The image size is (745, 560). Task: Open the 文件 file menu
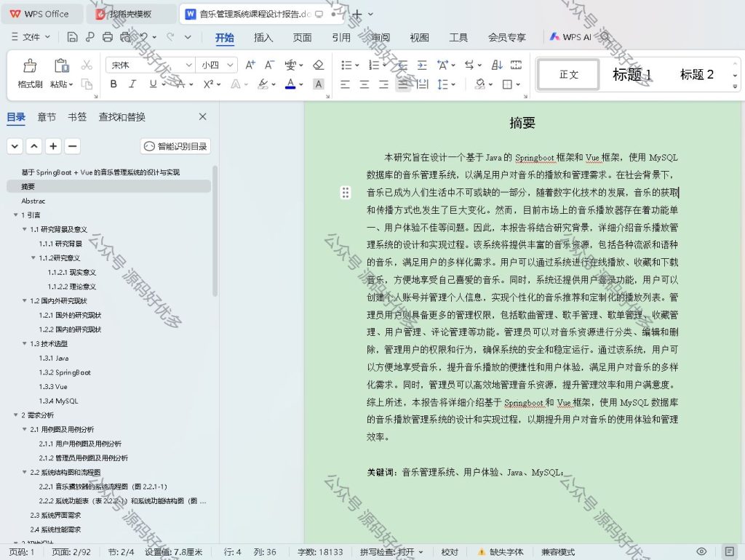pos(31,37)
